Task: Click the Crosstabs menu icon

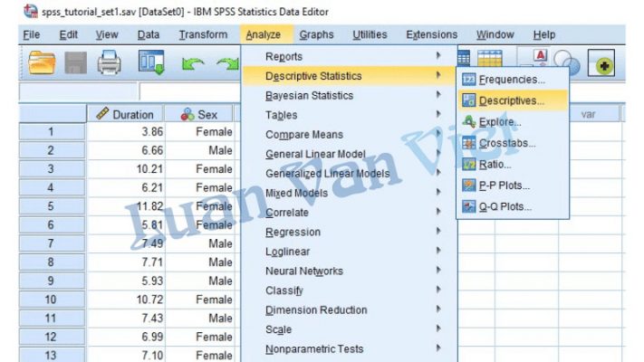Action: [x=468, y=143]
